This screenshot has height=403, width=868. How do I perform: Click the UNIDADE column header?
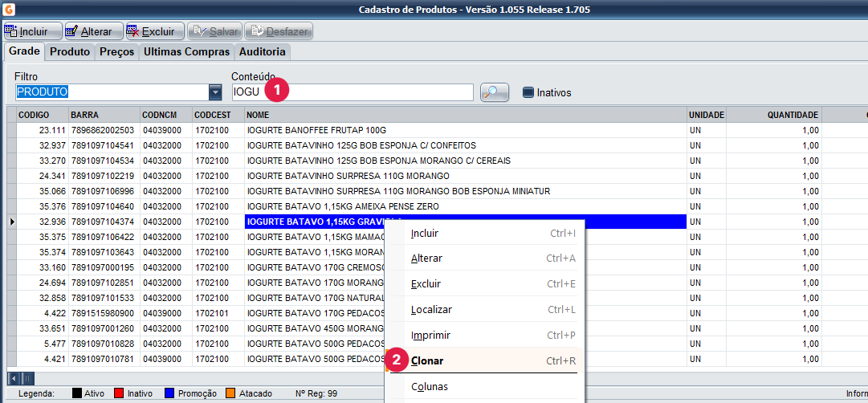coord(707,115)
